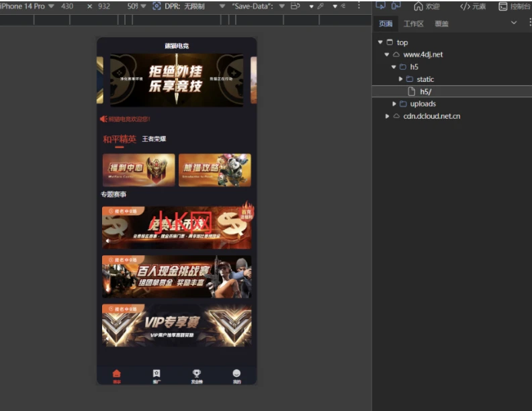
Task: Switch to the 覆盖 overrides sub-tab
Action: [441, 24]
